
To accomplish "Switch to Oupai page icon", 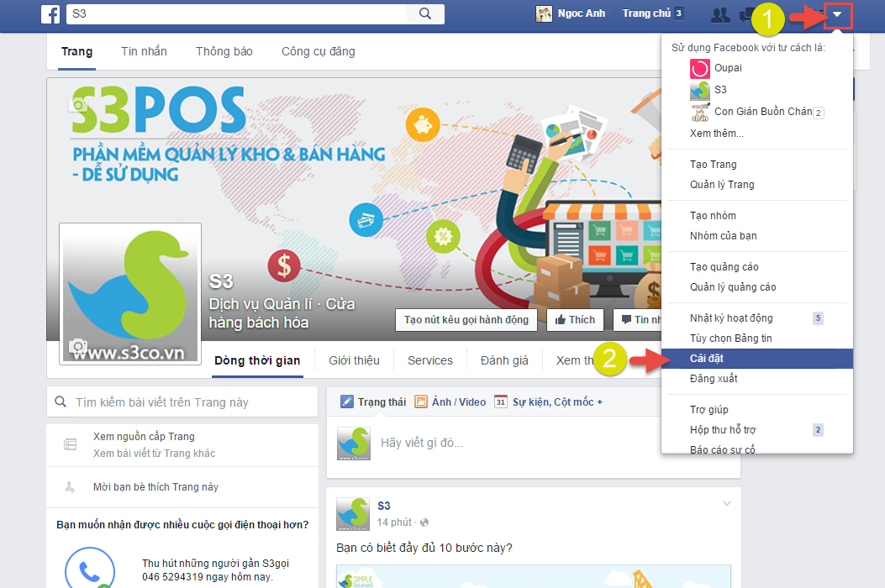I will tap(700, 68).
